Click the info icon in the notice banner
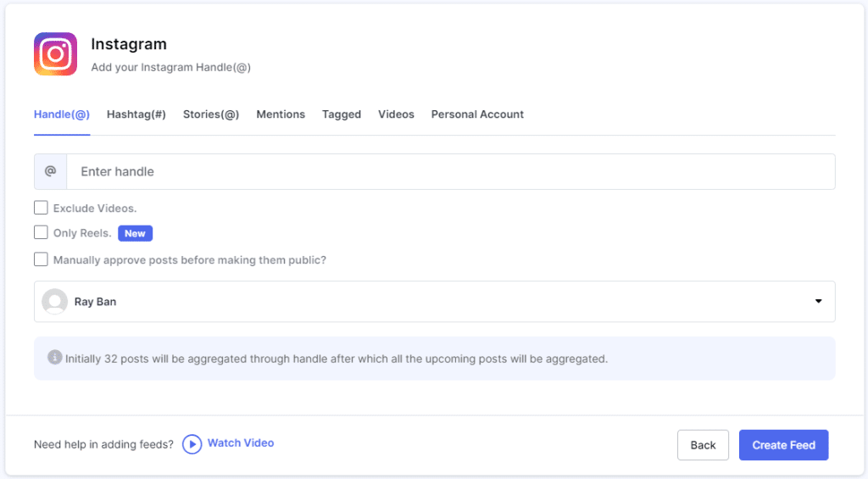This screenshot has height=479, width=868. pyautogui.click(x=54, y=358)
